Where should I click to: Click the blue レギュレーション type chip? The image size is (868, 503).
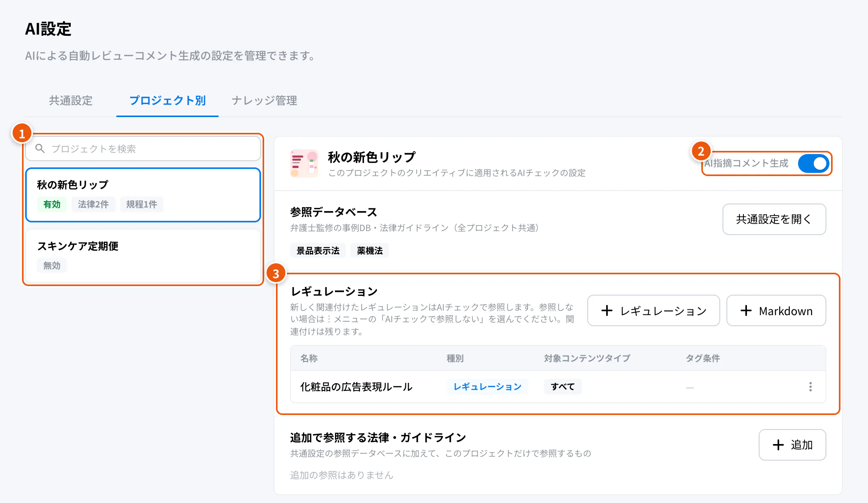tap(487, 387)
